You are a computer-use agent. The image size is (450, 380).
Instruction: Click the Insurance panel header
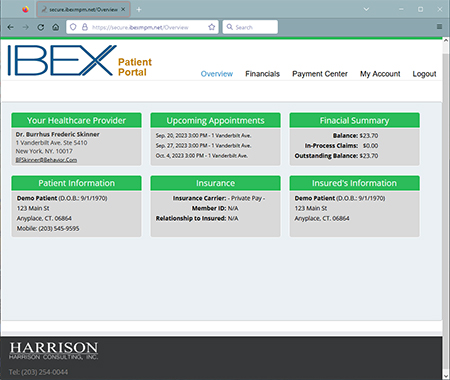tap(215, 183)
